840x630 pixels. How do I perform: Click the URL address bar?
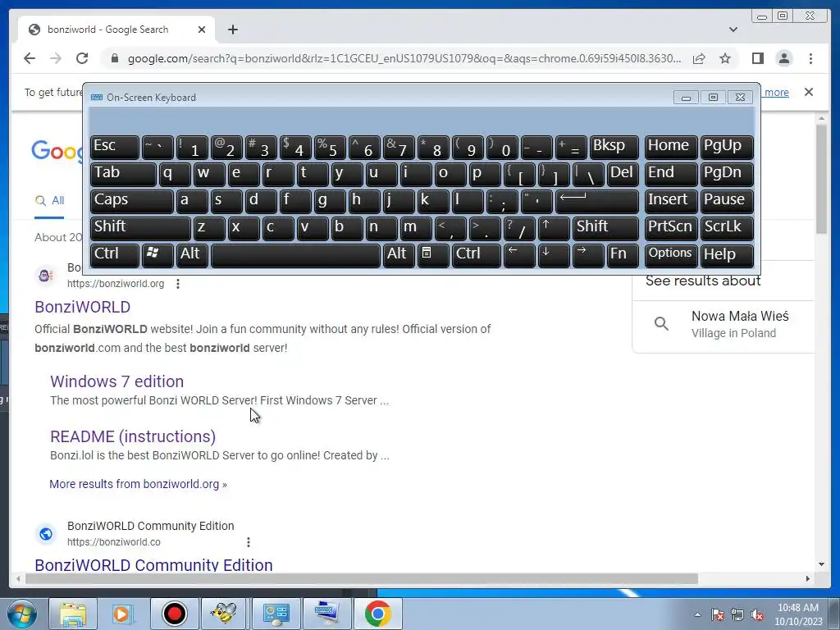pos(404,58)
